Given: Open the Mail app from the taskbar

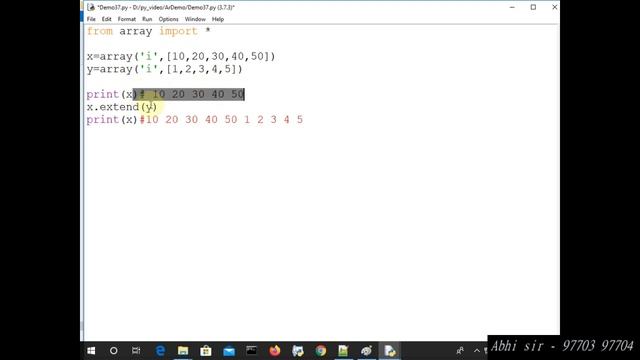Looking at the screenshot, I should pyautogui.click(x=229, y=351).
